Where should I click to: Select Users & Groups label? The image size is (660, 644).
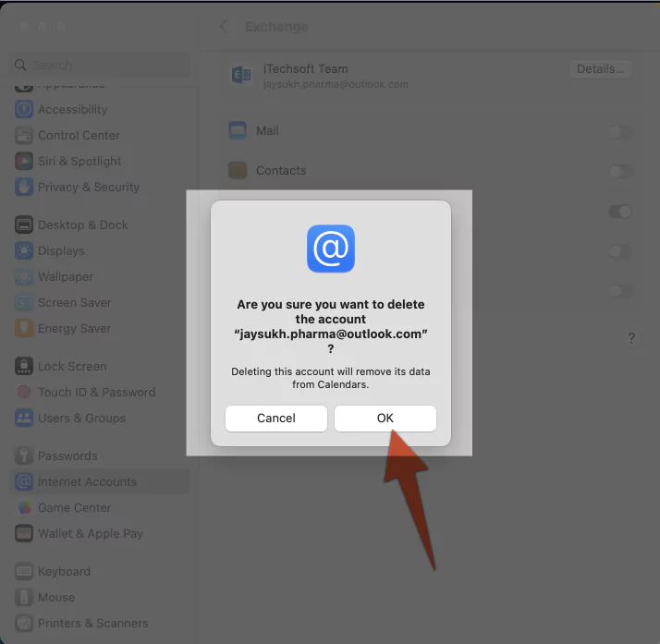point(82,419)
